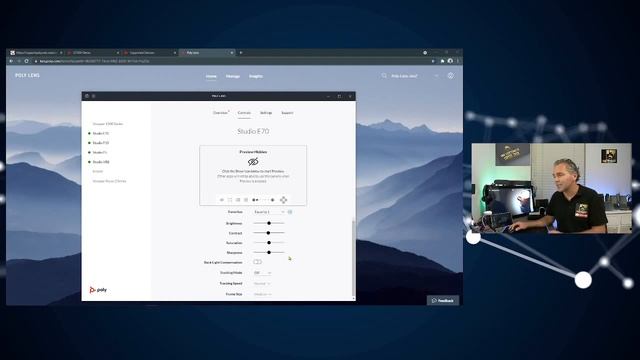640x360 pixels.
Task: Expand the account dropdown chevron in web header
Action: click(x=436, y=76)
